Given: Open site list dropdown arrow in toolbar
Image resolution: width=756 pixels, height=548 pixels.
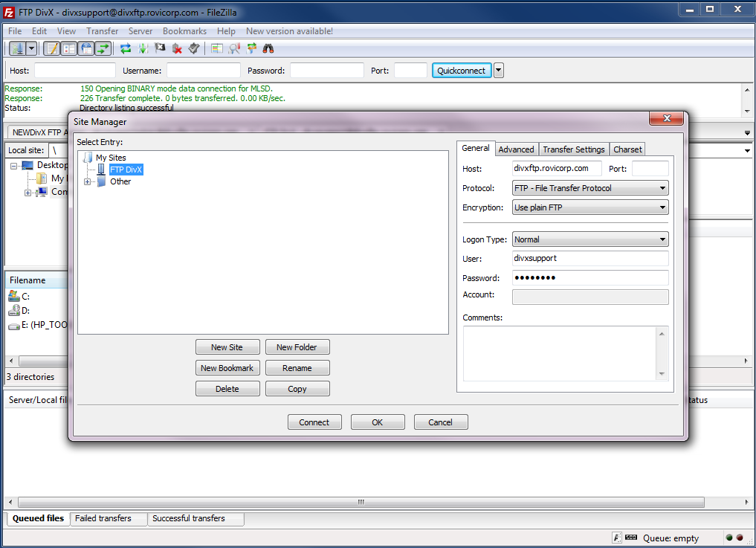Looking at the screenshot, I should click(31, 48).
